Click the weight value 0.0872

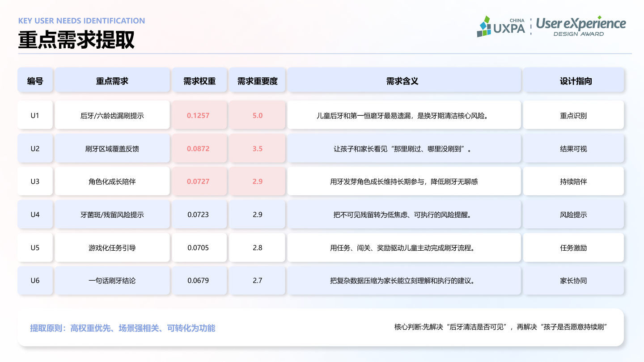(x=198, y=148)
